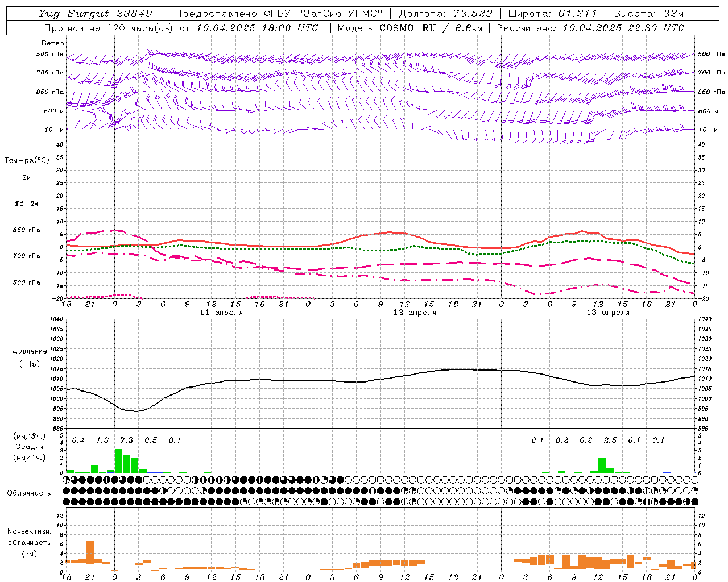Screen dimensions: 728x582
Task: Click the 2.5 three-hour precipitation total
Action: (610, 440)
